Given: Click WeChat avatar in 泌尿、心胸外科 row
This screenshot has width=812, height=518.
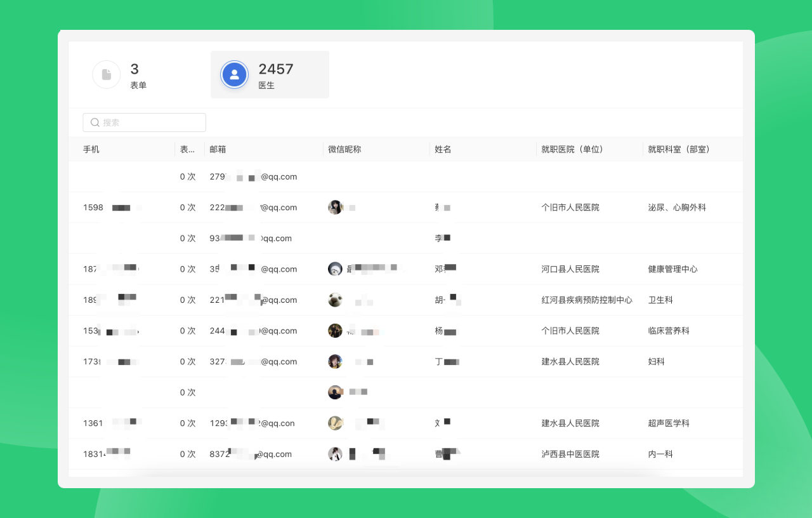Looking at the screenshot, I should 335,208.
